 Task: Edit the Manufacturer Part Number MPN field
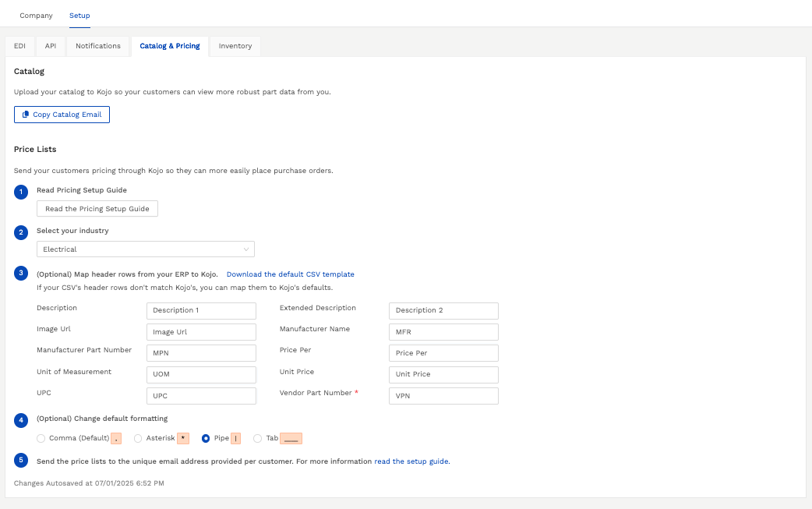(x=202, y=353)
